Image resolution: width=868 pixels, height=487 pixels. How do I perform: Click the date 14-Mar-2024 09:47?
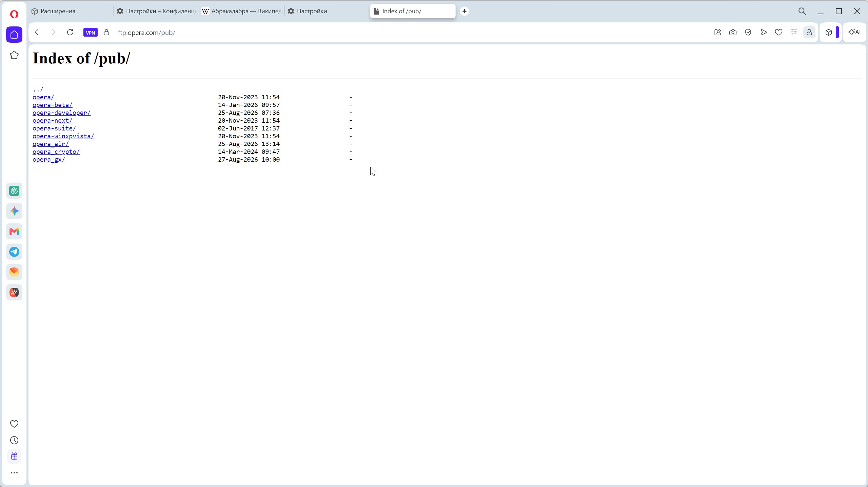(249, 152)
